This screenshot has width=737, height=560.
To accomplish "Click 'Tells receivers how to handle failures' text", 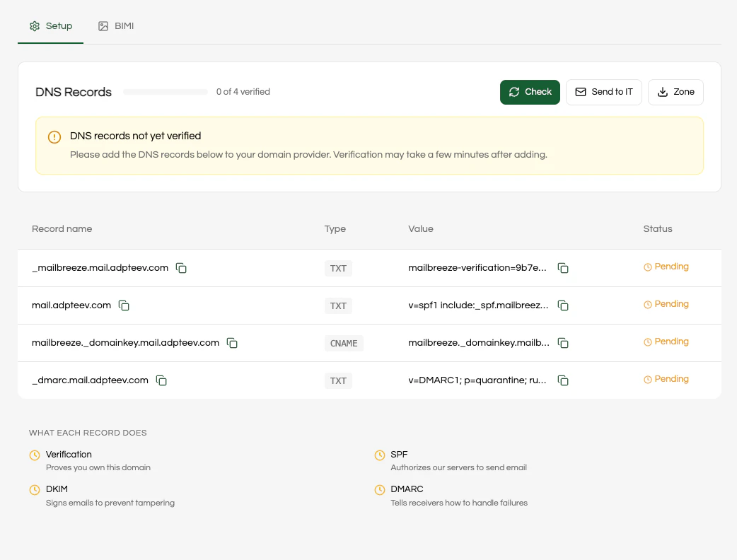I will (459, 503).
